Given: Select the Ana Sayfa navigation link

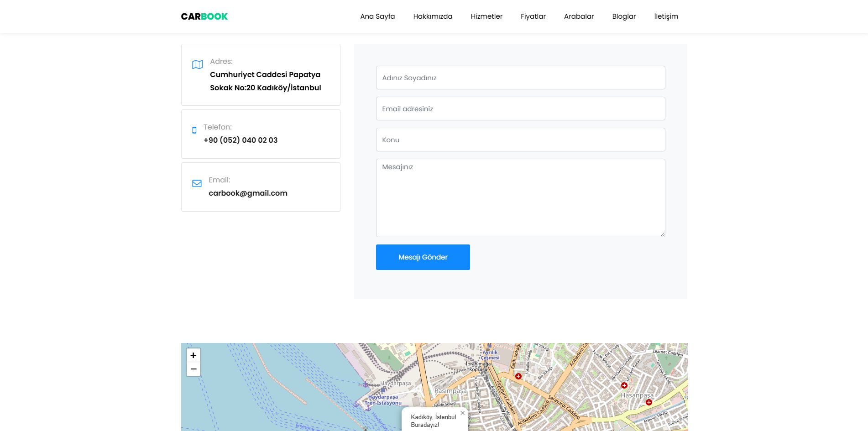Looking at the screenshot, I should 377,16.
